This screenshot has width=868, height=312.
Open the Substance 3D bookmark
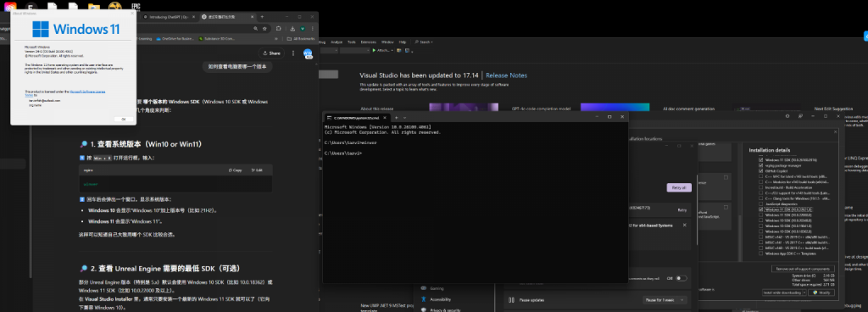coord(218,39)
